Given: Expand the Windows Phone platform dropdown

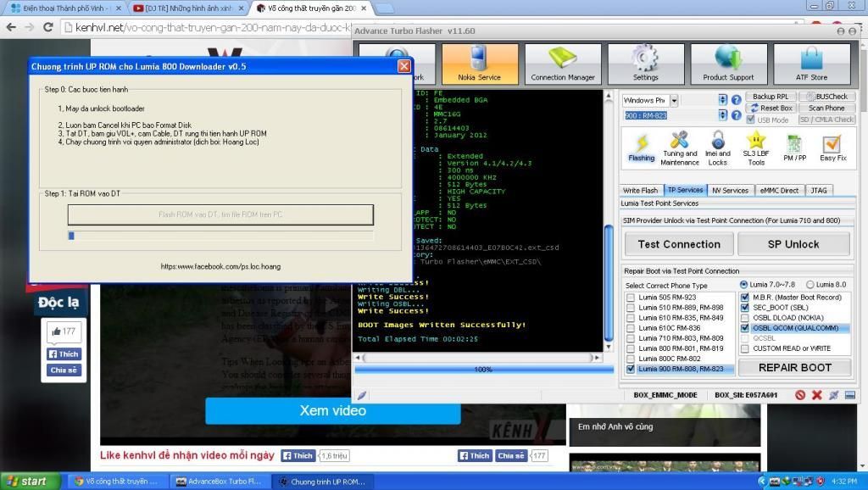Looking at the screenshot, I should (674, 100).
